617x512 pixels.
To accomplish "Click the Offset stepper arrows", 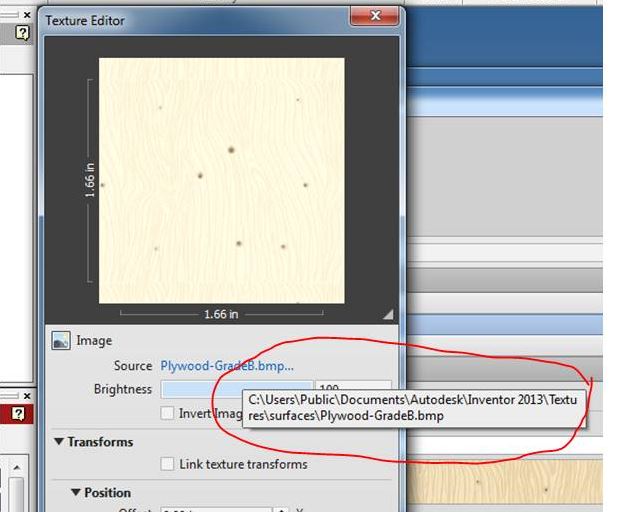I will click(x=281, y=510).
